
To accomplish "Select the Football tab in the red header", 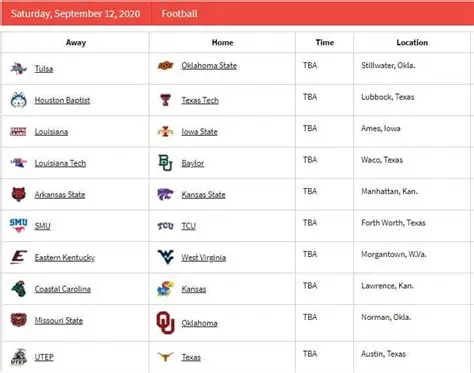I will coord(179,14).
